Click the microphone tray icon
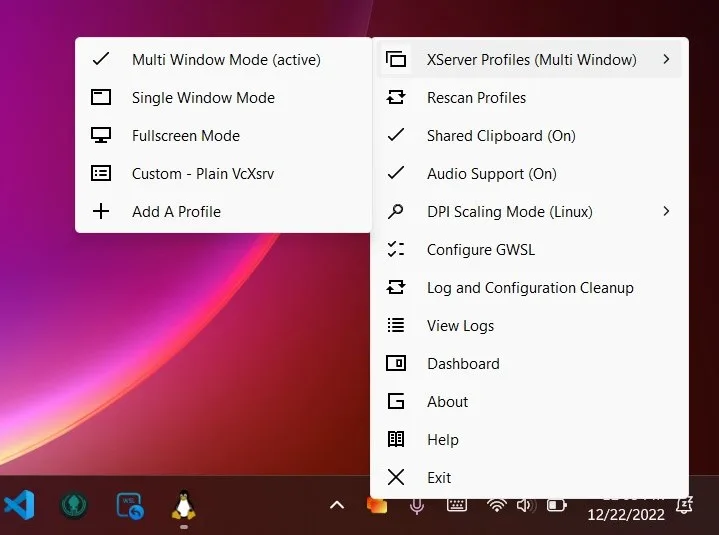This screenshot has height=535, width=719. click(416, 506)
